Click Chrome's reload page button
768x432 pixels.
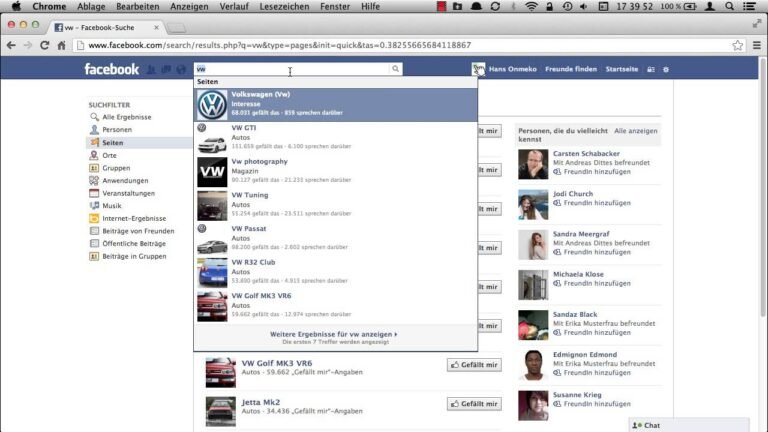[x=44, y=45]
